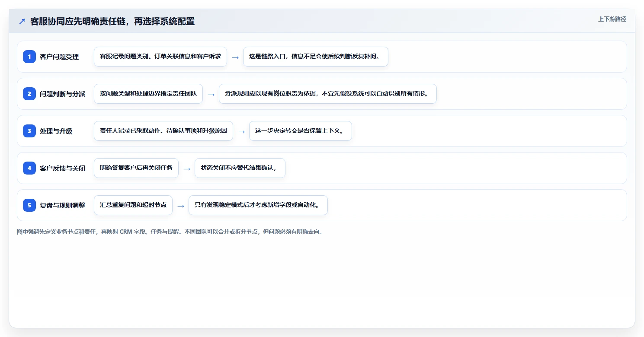
Task: Click the number 3 step badge
Action: click(29, 131)
